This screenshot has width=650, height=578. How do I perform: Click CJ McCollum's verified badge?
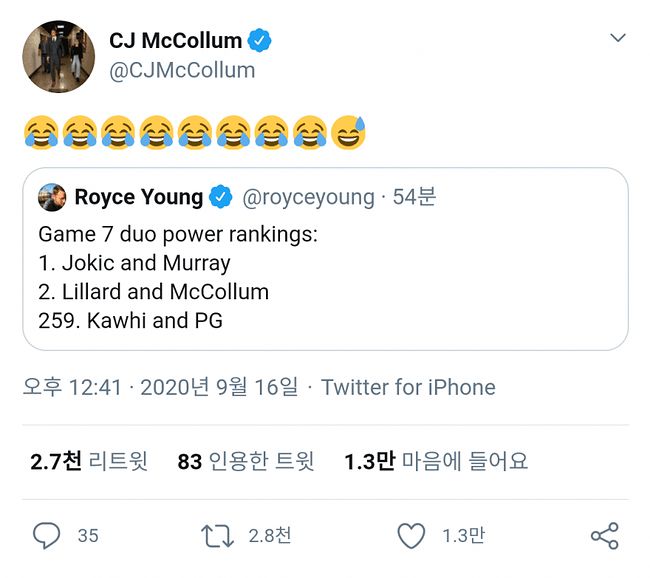pos(260,41)
